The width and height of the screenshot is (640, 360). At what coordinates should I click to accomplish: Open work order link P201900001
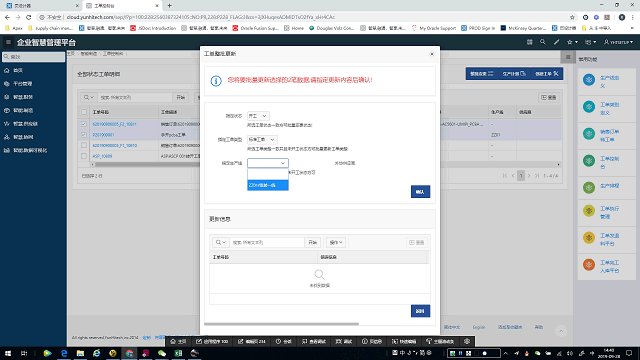[103, 135]
